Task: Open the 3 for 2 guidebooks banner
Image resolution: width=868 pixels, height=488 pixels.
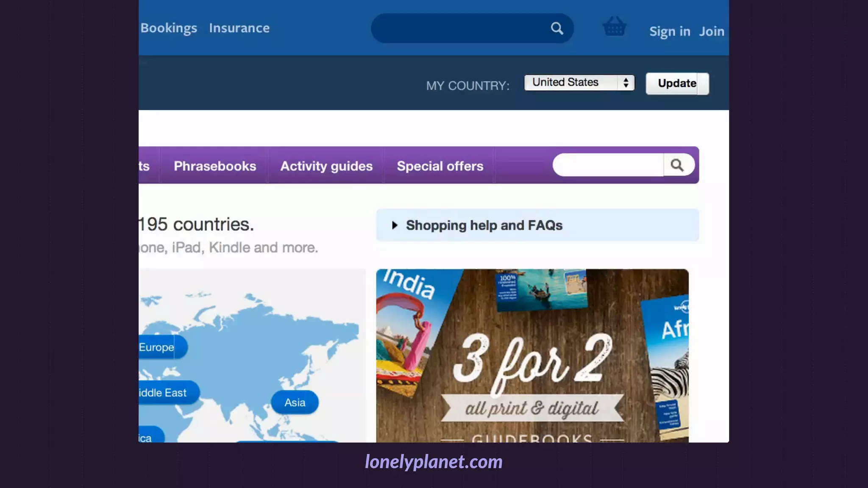Action: [x=532, y=356]
